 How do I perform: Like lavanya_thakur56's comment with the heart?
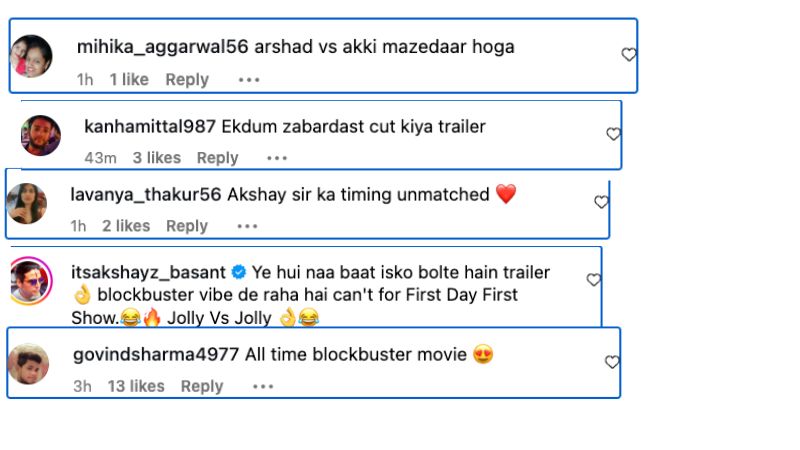pos(601,202)
